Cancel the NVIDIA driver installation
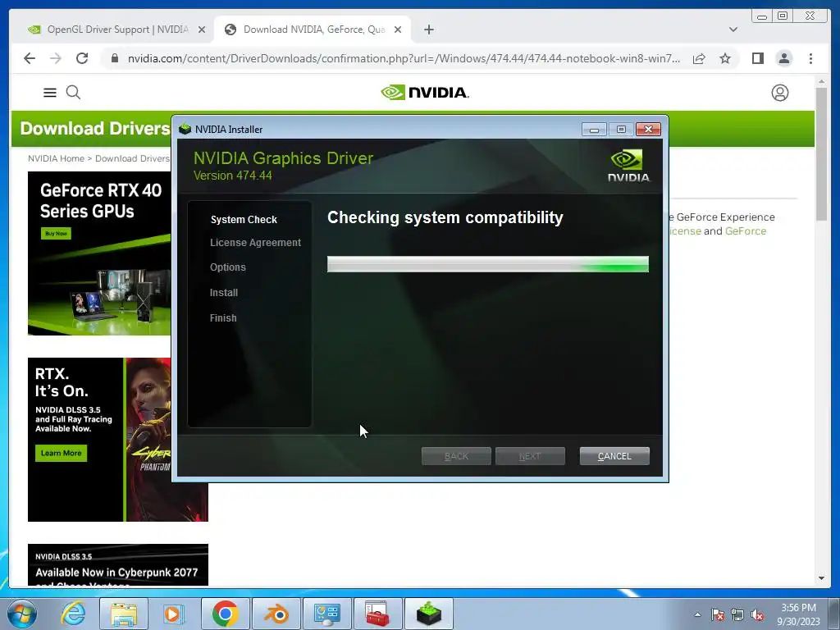This screenshot has height=630, width=840. pyautogui.click(x=614, y=456)
